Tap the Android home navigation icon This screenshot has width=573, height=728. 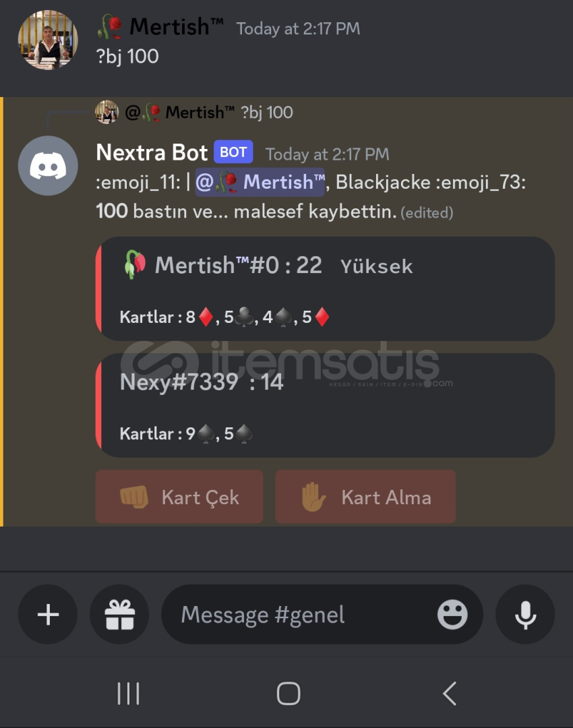289,694
